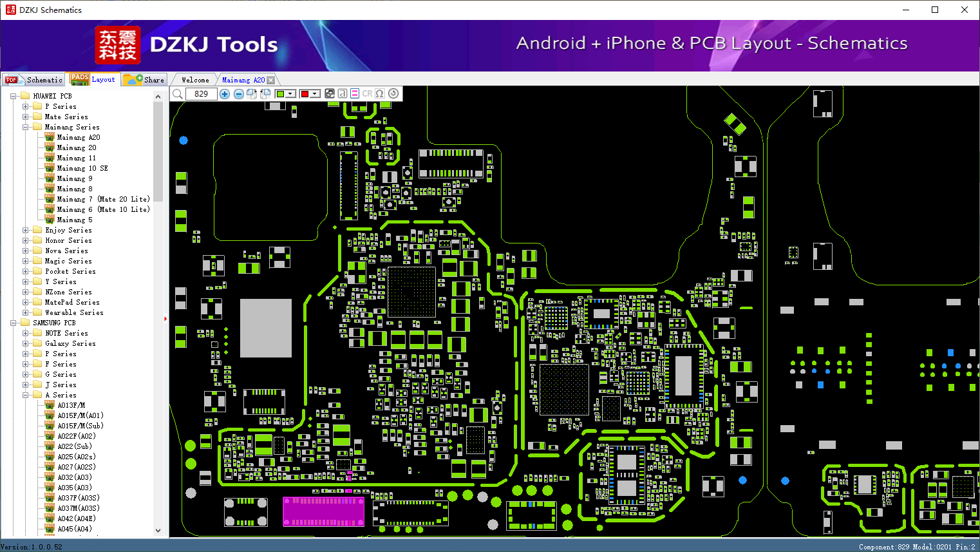Zoom out with the blue minus button
The image size is (980, 552).
click(238, 94)
